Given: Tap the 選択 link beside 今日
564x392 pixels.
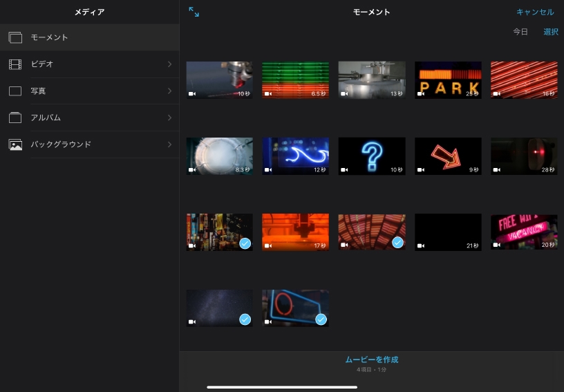Looking at the screenshot, I should tap(550, 32).
